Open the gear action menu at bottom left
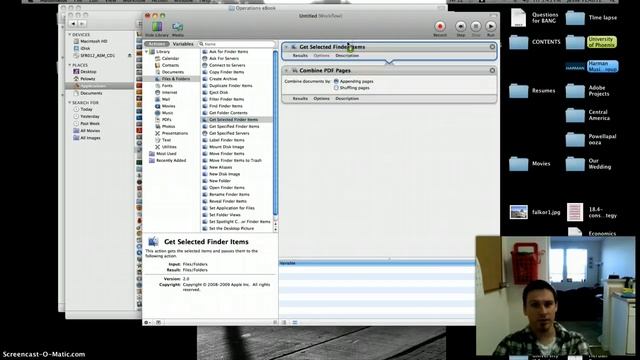 pos(147,322)
